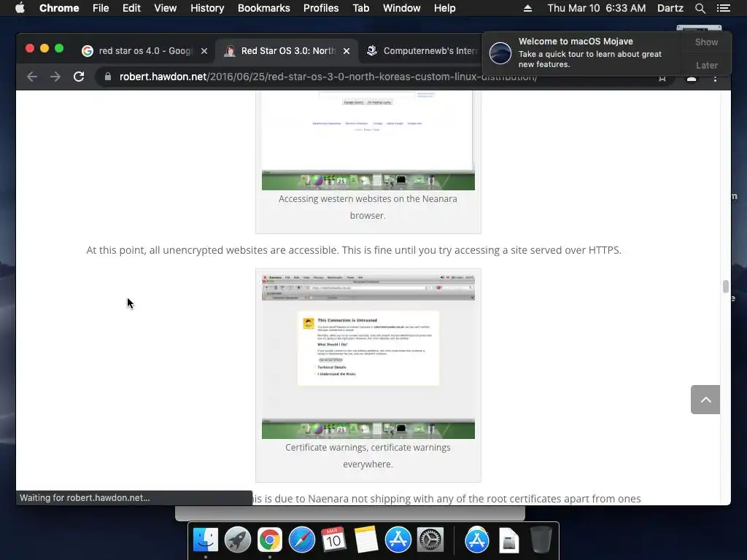Open the File menu
Screen dimensions: 747x560
(x=101, y=8)
